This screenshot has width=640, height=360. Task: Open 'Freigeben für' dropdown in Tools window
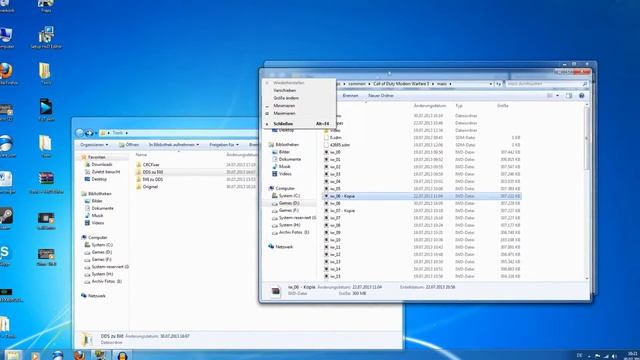224,145
